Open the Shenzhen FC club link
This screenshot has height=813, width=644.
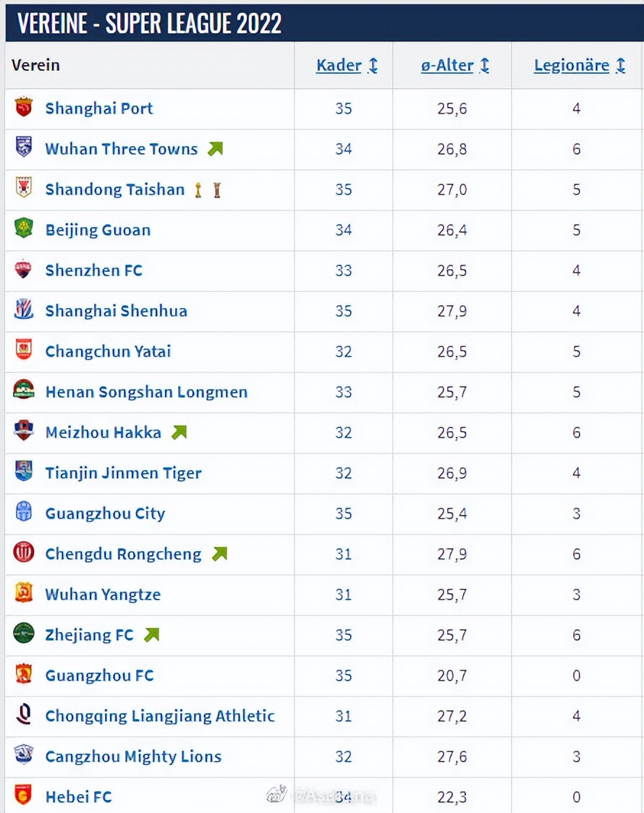94,271
